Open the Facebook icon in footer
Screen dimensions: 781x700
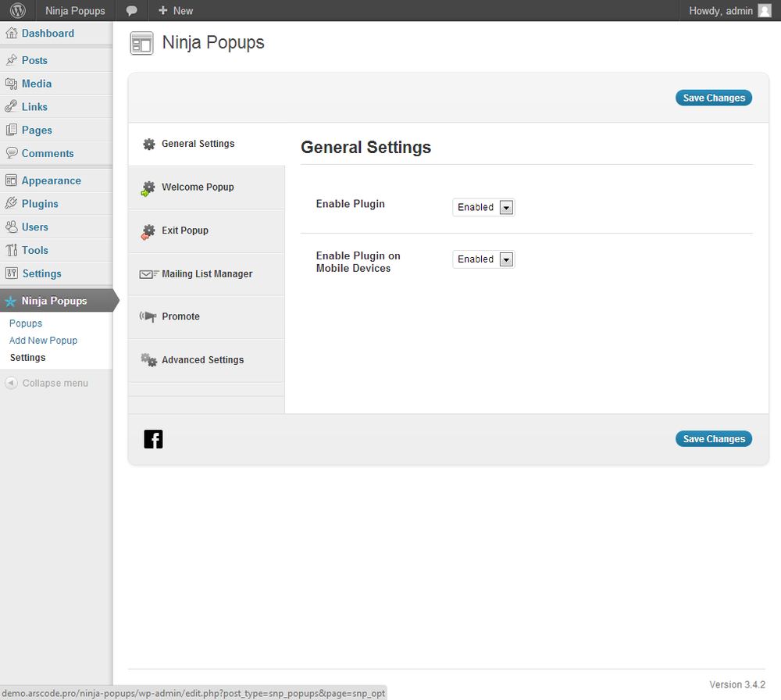[x=153, y=439]
